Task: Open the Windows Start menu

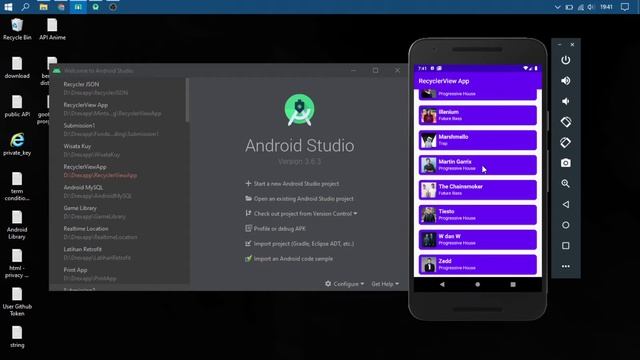Action: [8, 7]
